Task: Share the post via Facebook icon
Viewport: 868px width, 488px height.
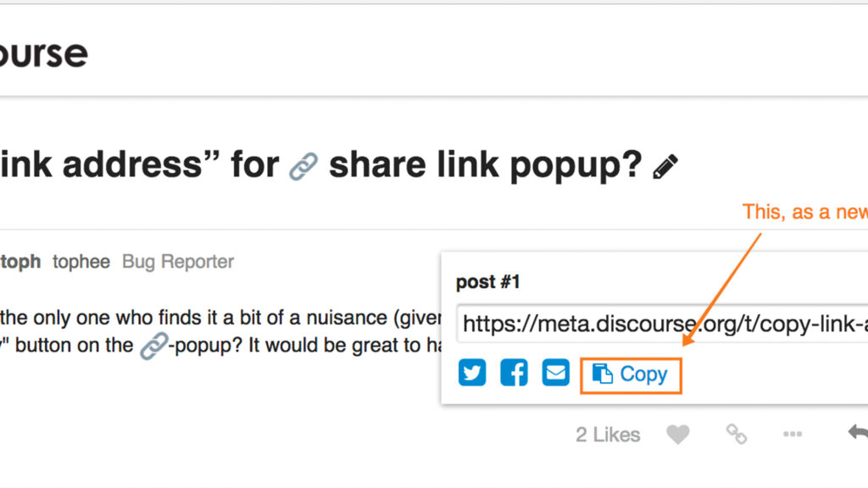Action: click(514, 373)
